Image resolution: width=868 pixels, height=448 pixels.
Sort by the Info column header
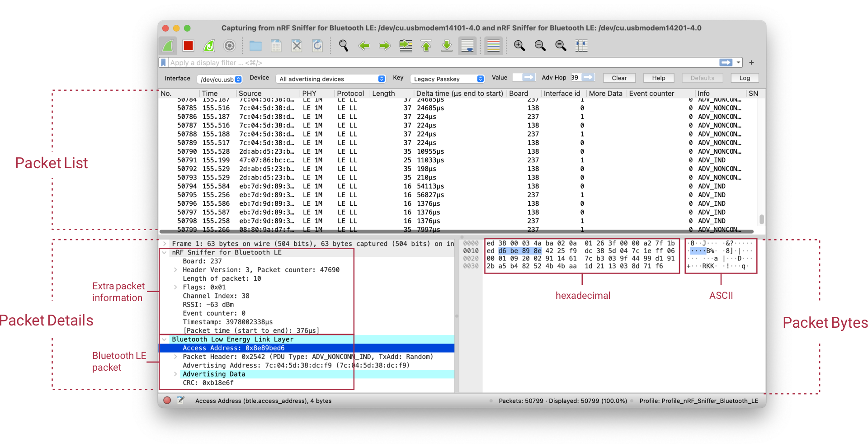pos(721,93)
